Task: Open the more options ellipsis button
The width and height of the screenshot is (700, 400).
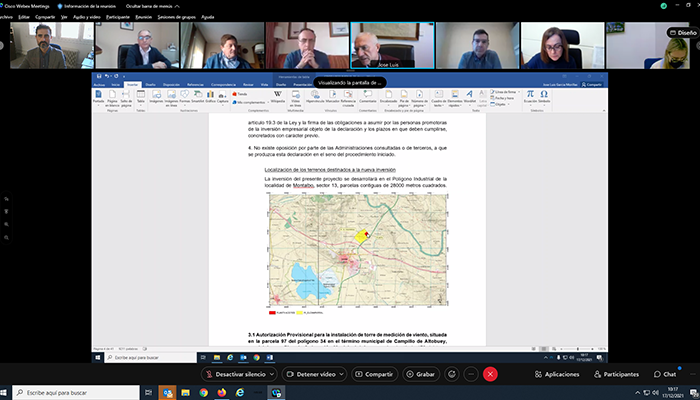Action: tap(471, 373)
